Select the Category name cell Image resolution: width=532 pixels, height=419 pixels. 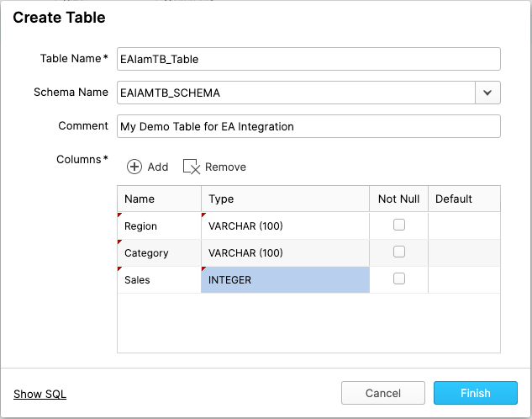(159, 253)
